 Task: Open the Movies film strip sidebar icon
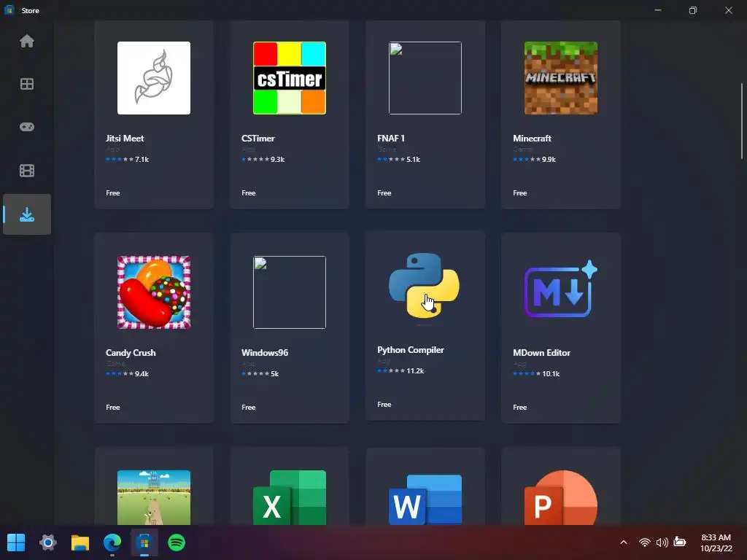click(x=27, y=171)
